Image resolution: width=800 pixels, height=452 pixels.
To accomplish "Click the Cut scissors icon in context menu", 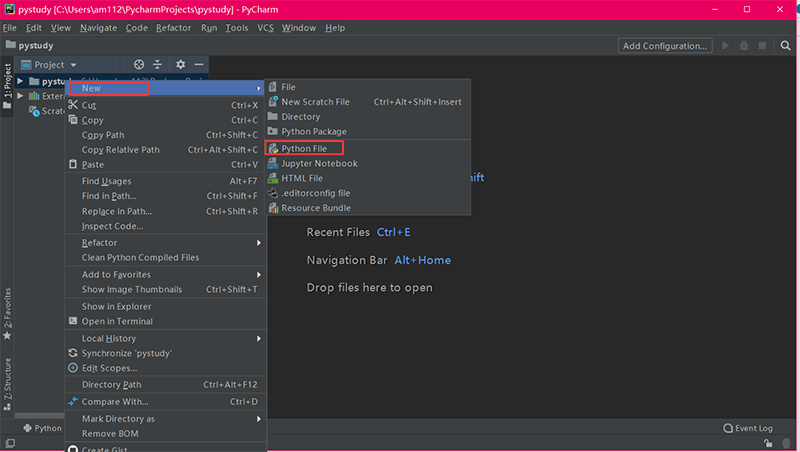I will (73, 105).
